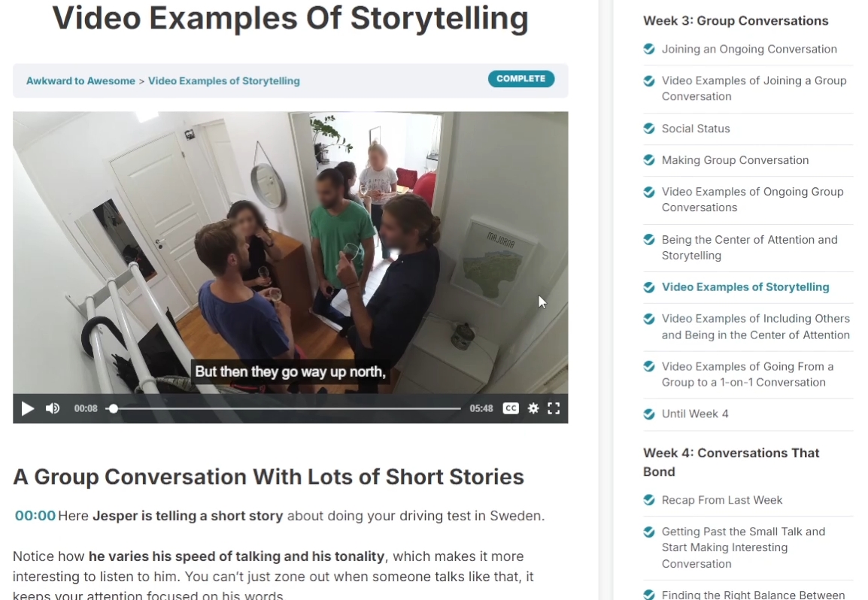
Task: Open Joining an Ongoing Conversation lesson
Action: point(749,50)
